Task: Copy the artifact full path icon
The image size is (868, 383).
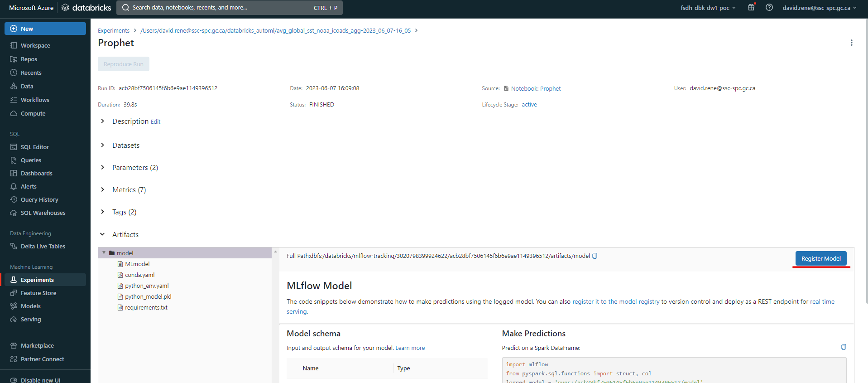Action: (595, 256)
